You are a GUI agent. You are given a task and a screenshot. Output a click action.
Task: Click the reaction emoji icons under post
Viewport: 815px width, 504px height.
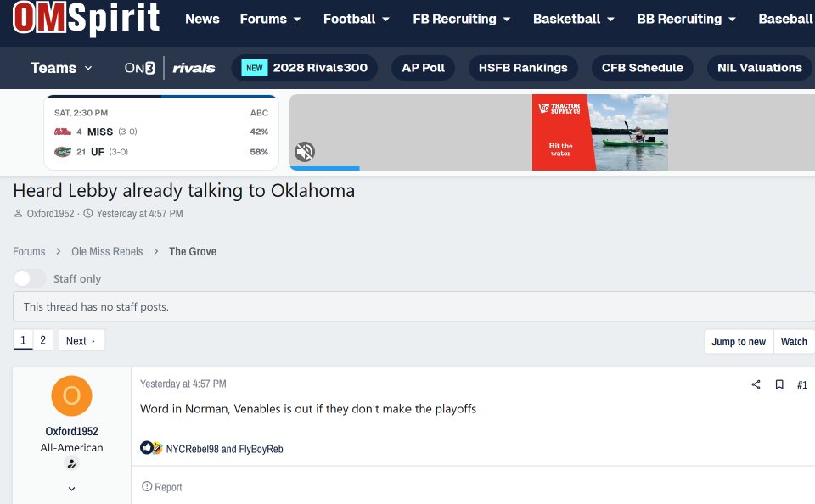point(151,448)
